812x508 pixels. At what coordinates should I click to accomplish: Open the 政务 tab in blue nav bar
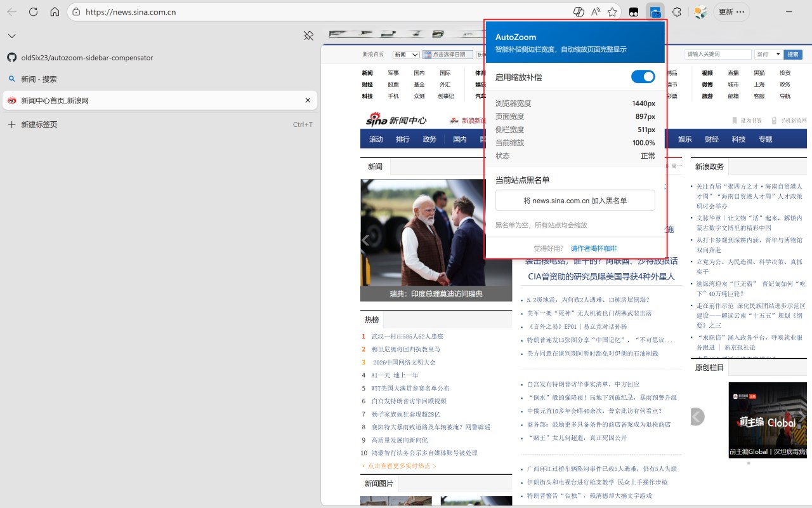(x=429, y=139)
